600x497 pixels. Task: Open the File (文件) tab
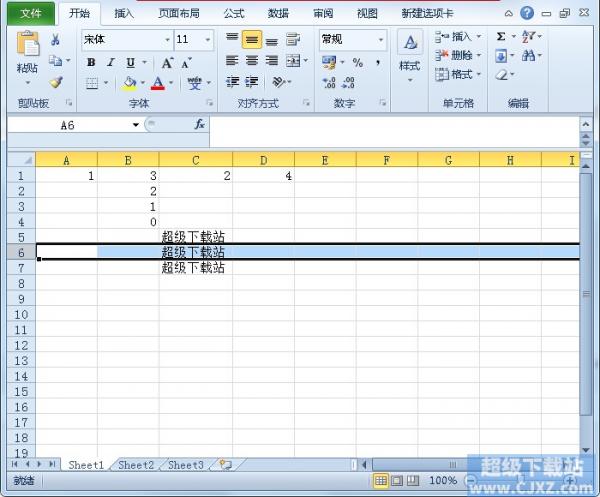click(31, 14)
